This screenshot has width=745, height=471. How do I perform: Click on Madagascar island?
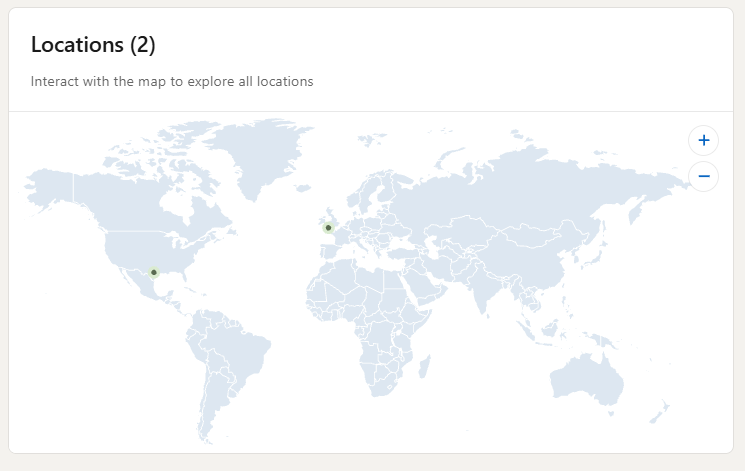[425, 366]
